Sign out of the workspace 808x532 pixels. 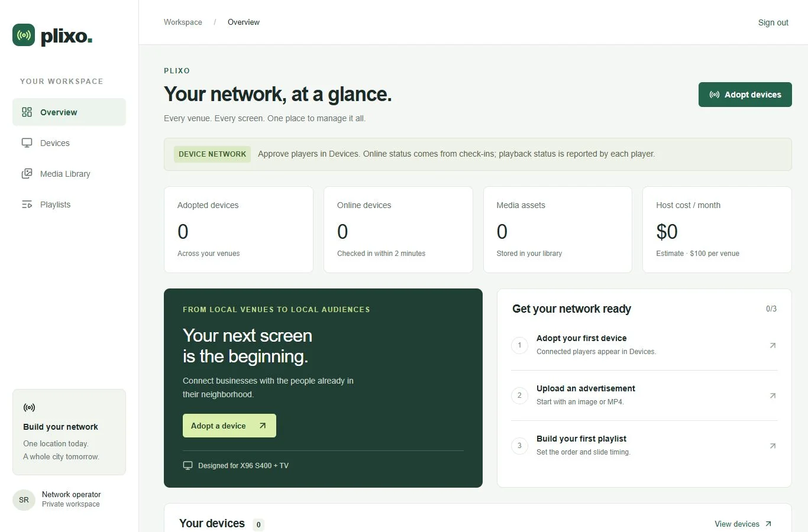tap(773, 22)
